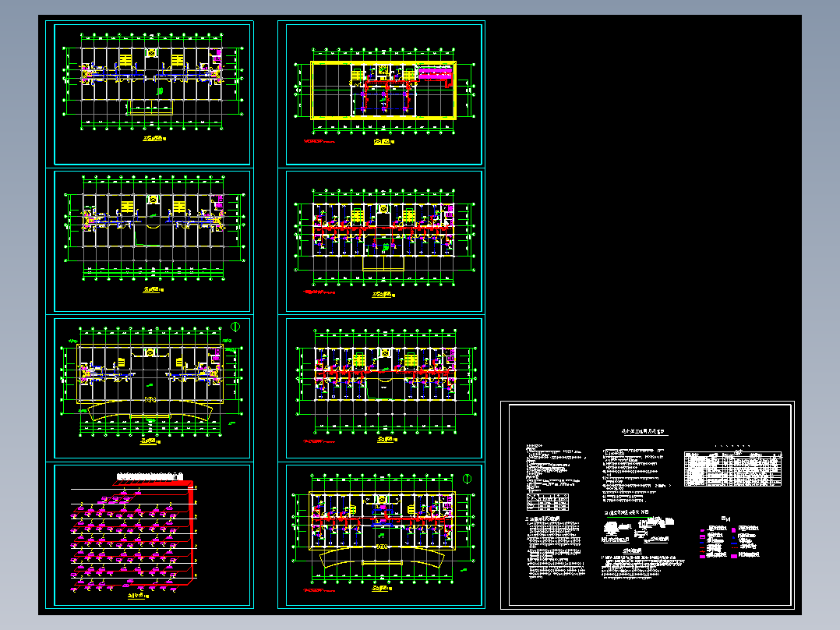Click the thick red vertical riser pipe in the system diagram
The height and width of the screenshot is (630, 840).
point(191,533)
